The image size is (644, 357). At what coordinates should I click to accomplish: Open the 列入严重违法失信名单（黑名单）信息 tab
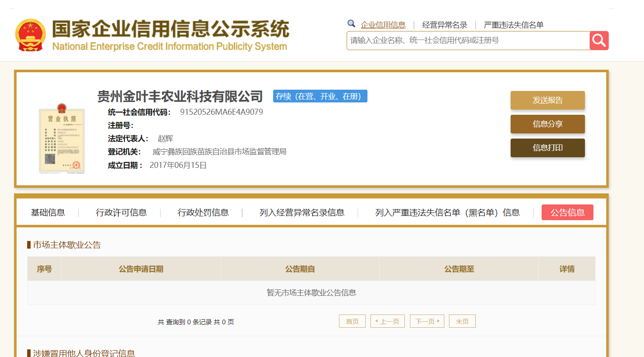coord(447,212)
